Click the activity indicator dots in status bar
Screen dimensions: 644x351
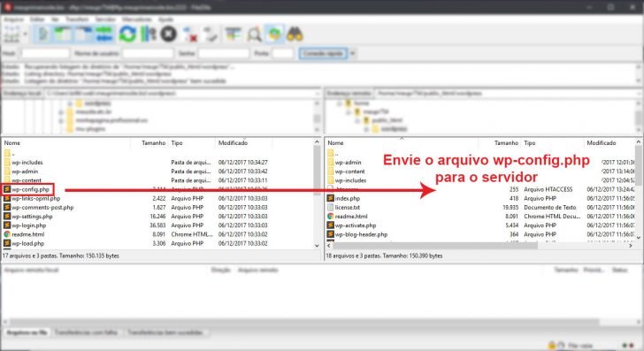pyautogui.click(x=628, y=346)
